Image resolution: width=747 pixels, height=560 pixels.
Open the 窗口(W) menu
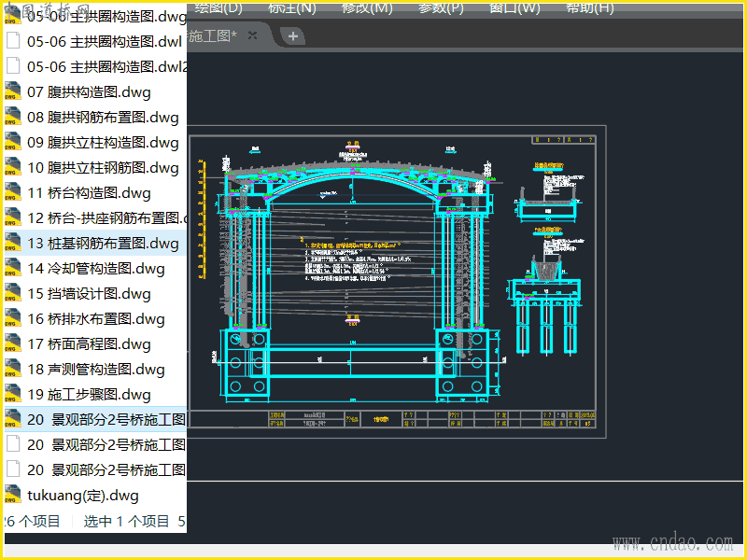click(x=514, y=8)
